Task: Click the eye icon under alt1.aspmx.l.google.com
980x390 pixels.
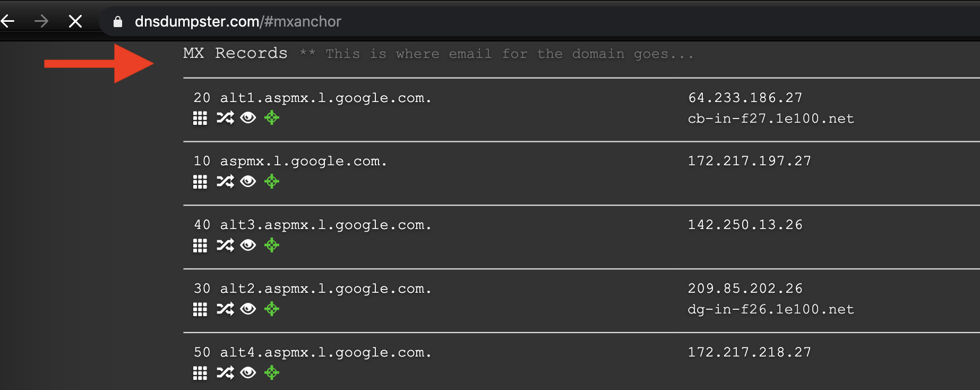Action: pos(248,118)
